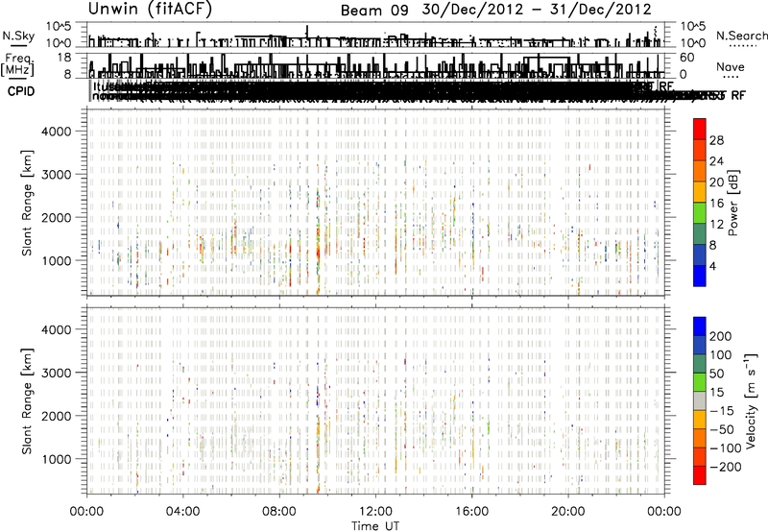Click the Power [dB] colorbar title
Screen dimensions: 768x532
point(732,203)
